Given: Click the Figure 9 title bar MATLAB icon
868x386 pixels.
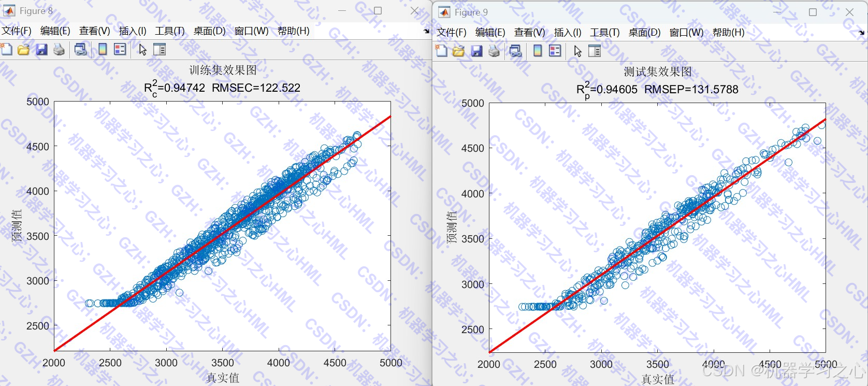Looking at the screenshot, I should pos(444,12).
